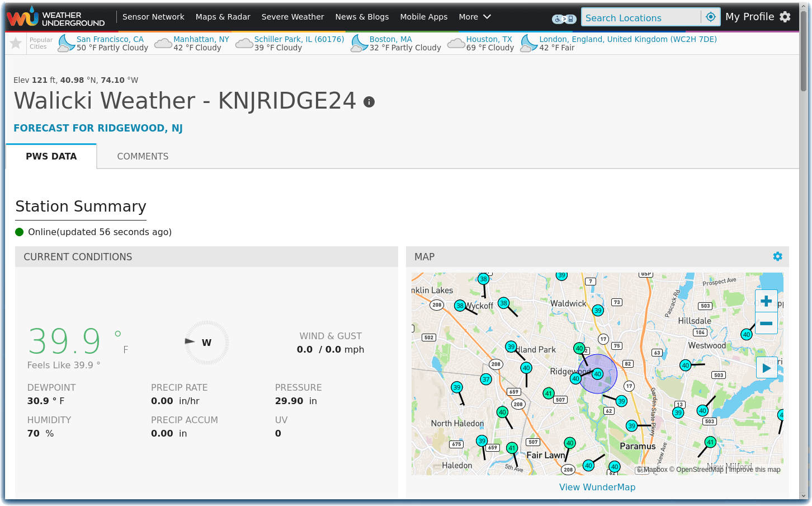Click the wind direction compass
This screenshot has height=506, width=812.
pyautogui.click(x=206, y=342)
